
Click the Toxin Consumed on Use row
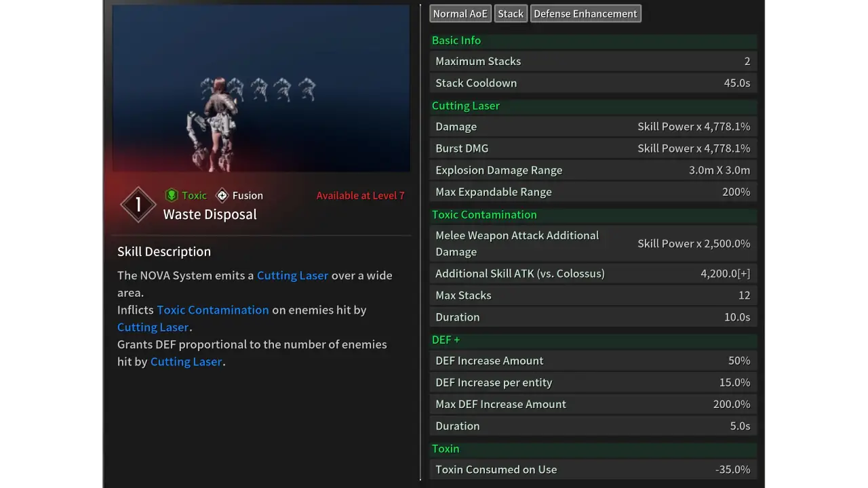coord(593,470)
